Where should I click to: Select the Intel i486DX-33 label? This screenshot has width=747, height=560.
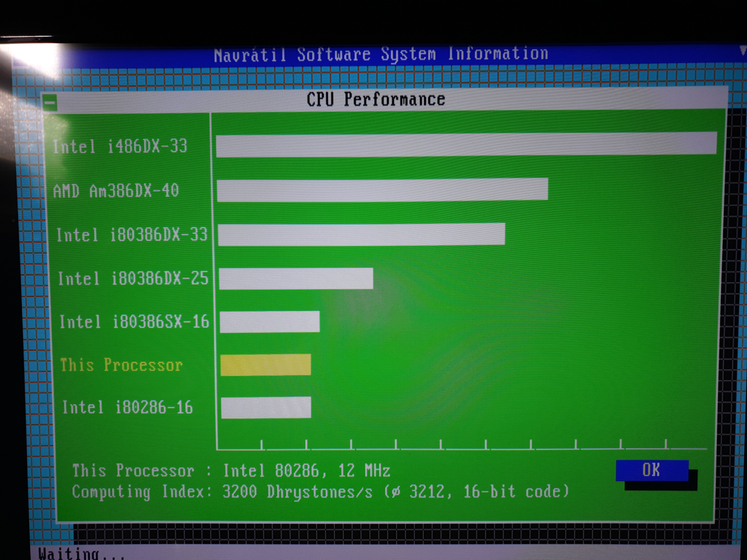pyautogui.click(x=120, y=146)
